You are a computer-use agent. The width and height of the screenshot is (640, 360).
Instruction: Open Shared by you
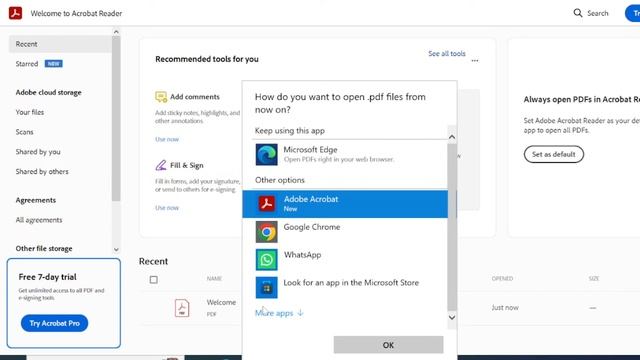38,152
